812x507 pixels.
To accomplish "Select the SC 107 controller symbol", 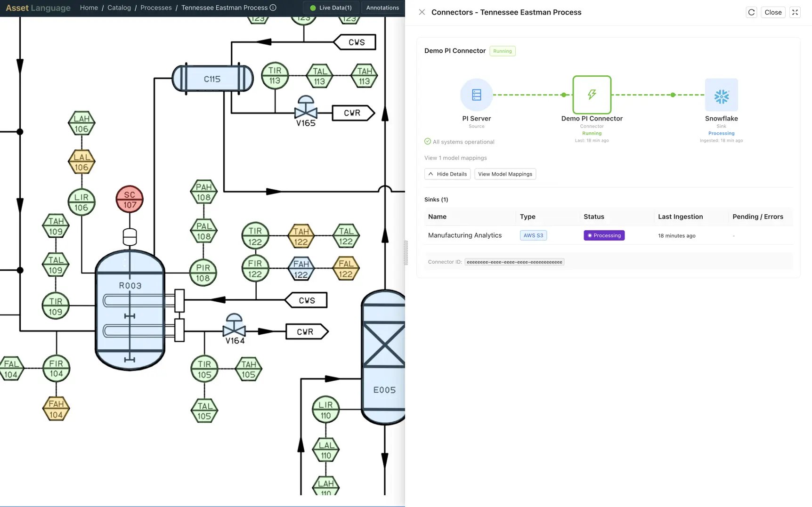I will 129,199.
